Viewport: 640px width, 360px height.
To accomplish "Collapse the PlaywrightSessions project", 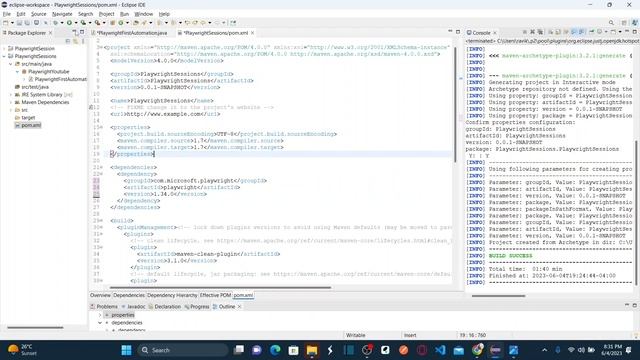I will (4, 56).
